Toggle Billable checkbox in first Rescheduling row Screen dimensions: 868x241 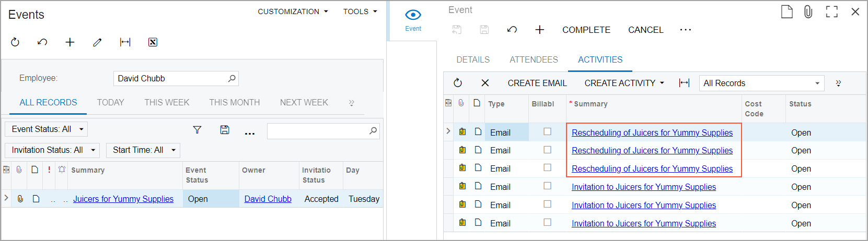[x=547, y=131]
